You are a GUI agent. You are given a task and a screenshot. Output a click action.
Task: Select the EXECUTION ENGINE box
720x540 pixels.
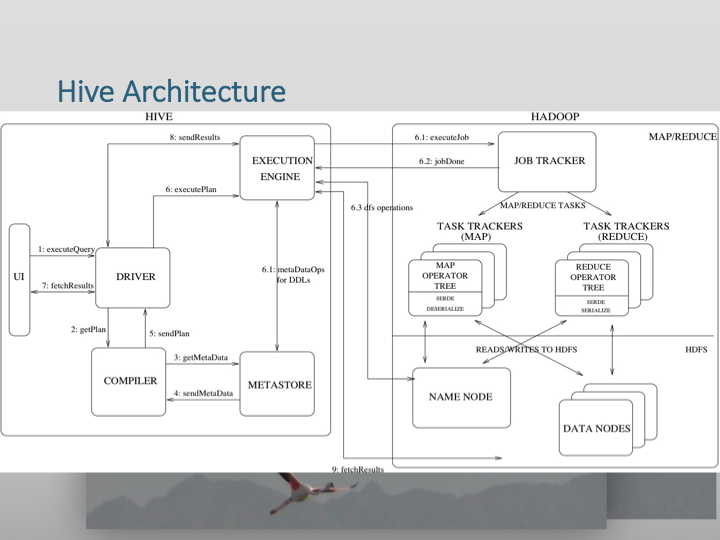280,167
